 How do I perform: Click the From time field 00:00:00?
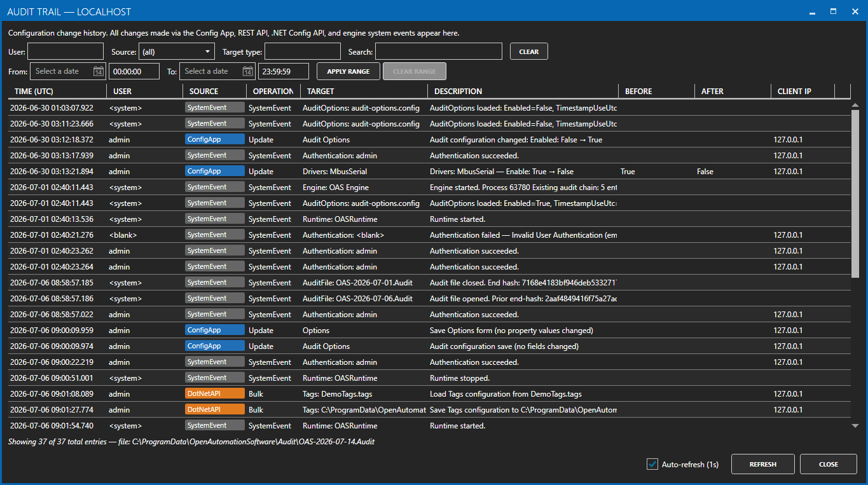coord(134,71)
